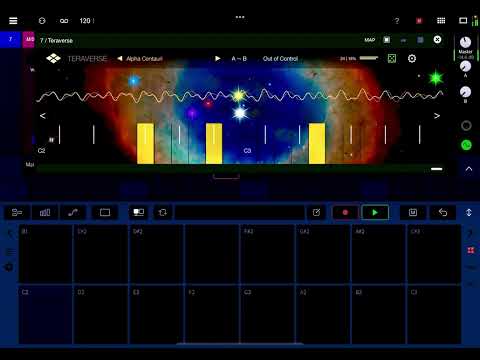Undo with the curved arrow icon
The height and width of the screenshot is (360, 480).
[x=443, y=212]
